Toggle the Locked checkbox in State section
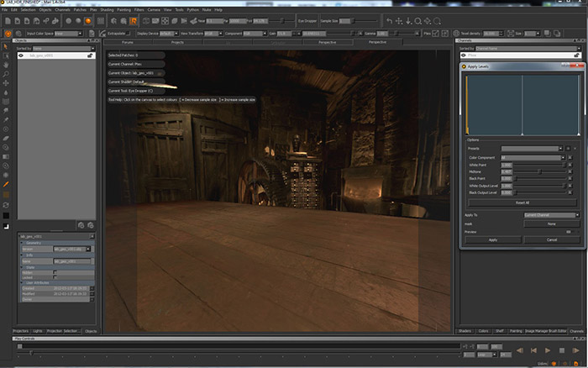Screen dimensions: 588x368 click(55, 277)
